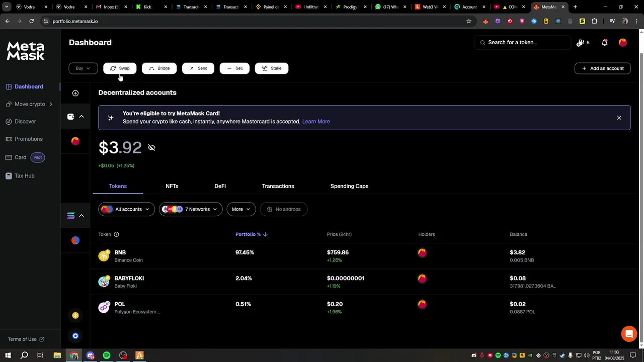Open the Stake option

(x=272, y=68)
